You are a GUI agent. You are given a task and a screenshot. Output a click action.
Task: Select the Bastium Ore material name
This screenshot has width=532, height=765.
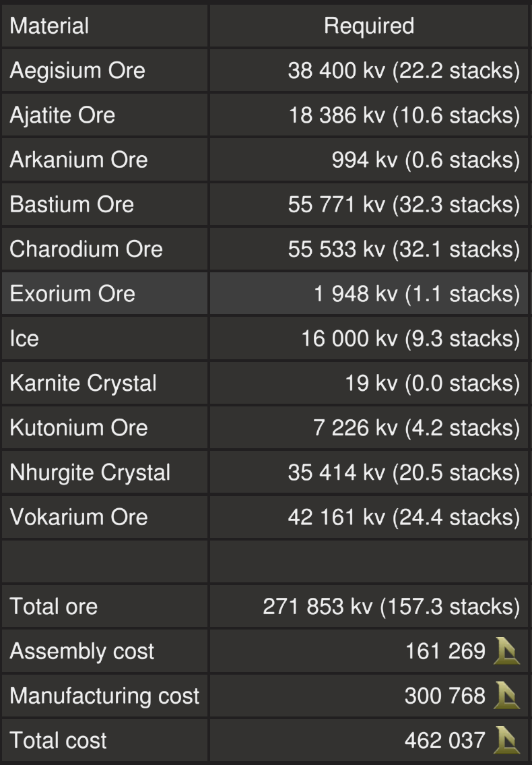pos(72,204)
